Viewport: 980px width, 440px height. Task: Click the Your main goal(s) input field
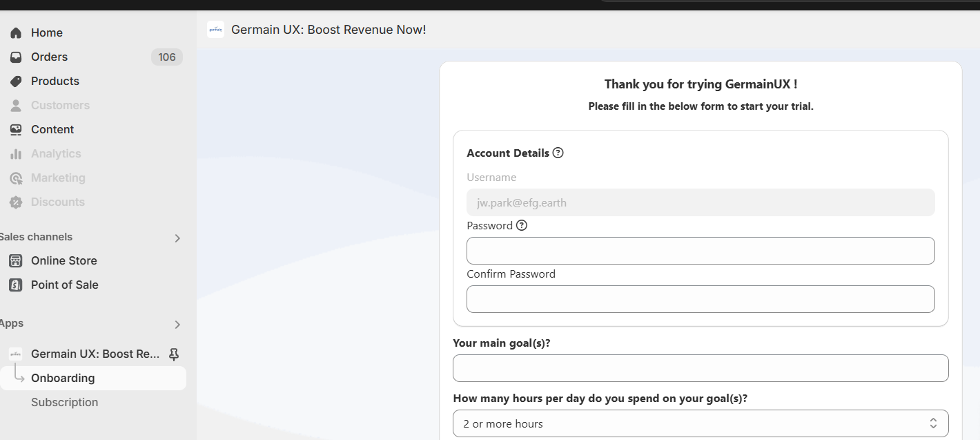pos(700,368)
